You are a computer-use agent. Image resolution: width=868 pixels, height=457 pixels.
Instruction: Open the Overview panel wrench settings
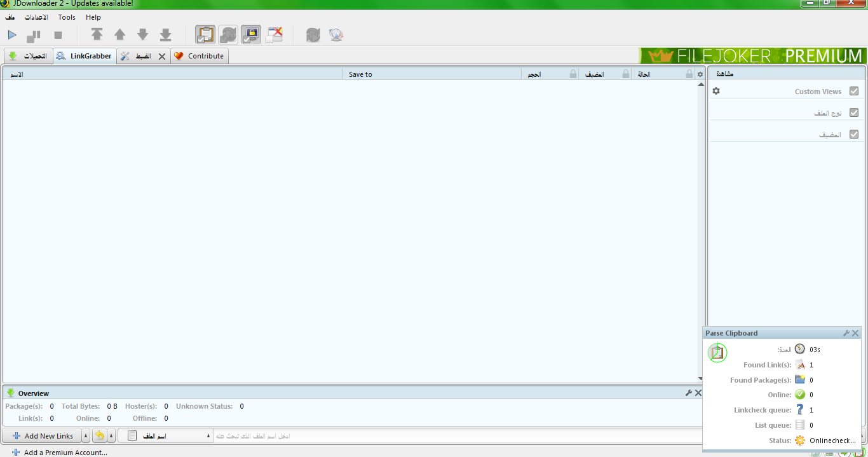[688, 393]
